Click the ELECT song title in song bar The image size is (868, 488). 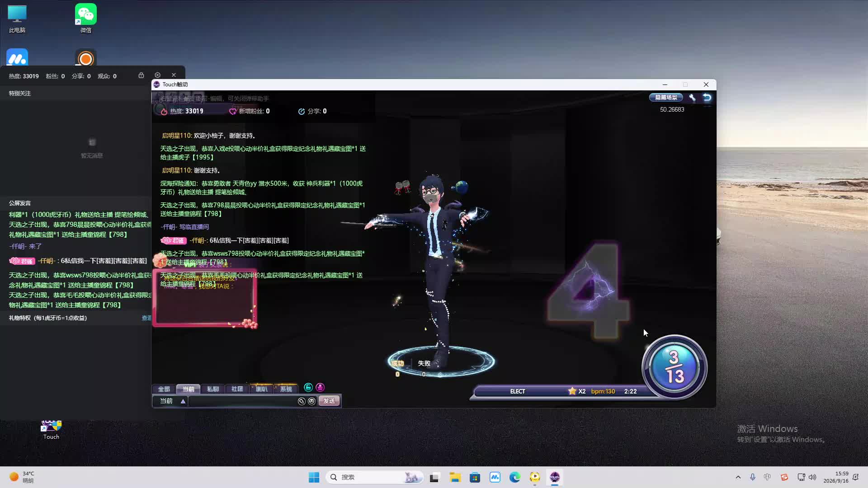pyautogui.click(x=518, y=391)
